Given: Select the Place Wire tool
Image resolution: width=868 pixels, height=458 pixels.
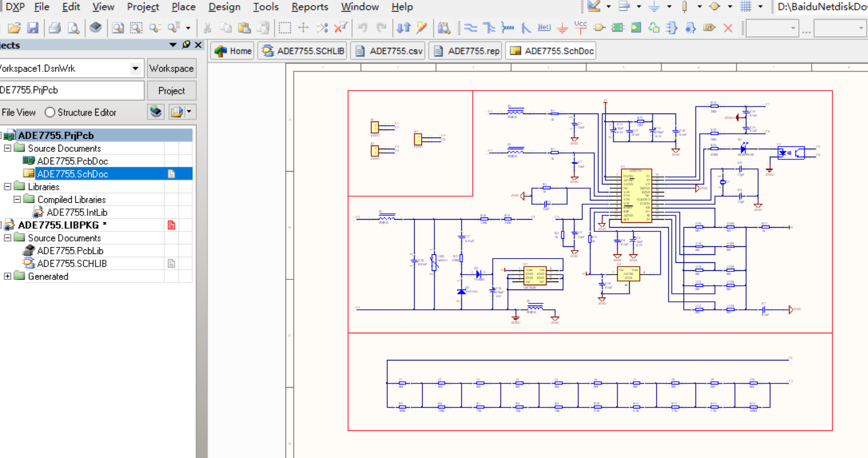Looking at the screenshot, I should [470, 28].
